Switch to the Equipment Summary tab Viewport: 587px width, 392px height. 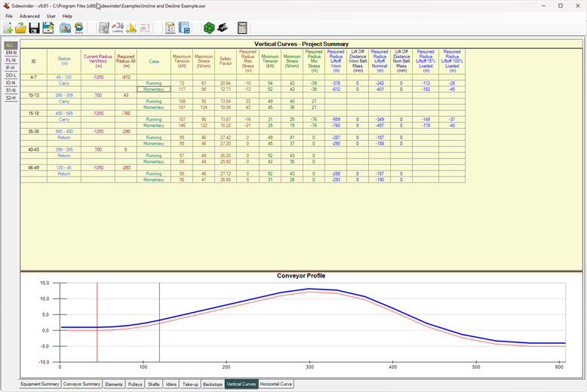[x=40, y=384]
